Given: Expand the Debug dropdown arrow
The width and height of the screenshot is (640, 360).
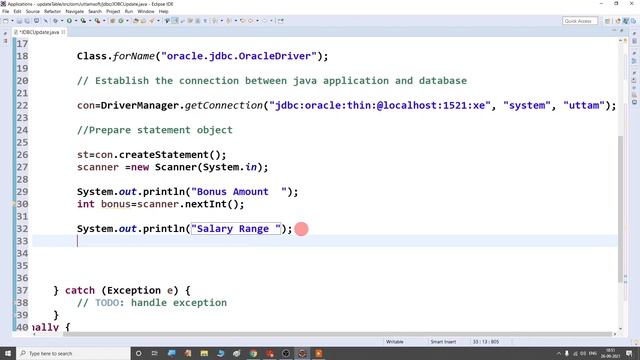Looking at the screenshot, I should tap(62, 21).
